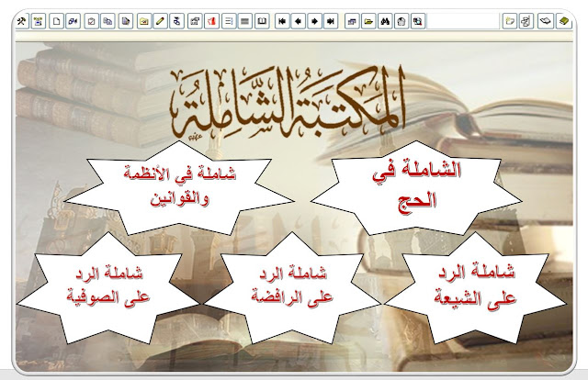Click the yellow folder card icon

coord(143,21)
